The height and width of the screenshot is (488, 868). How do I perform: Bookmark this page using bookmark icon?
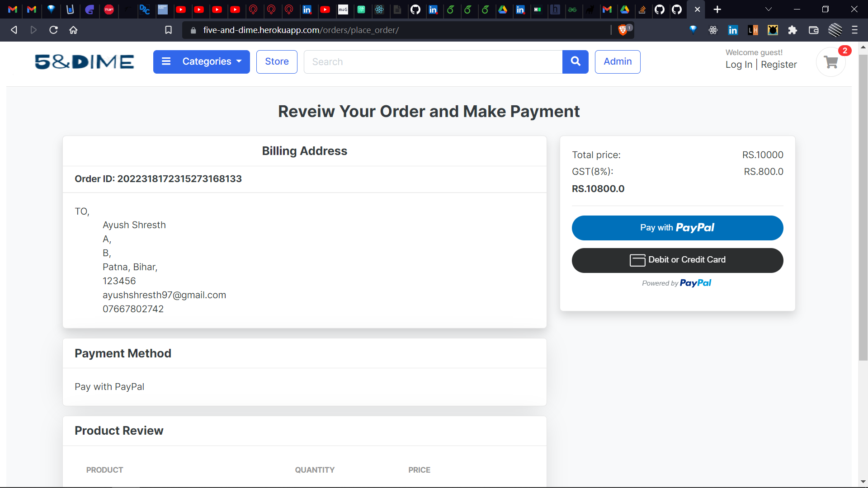coord(168,30)
